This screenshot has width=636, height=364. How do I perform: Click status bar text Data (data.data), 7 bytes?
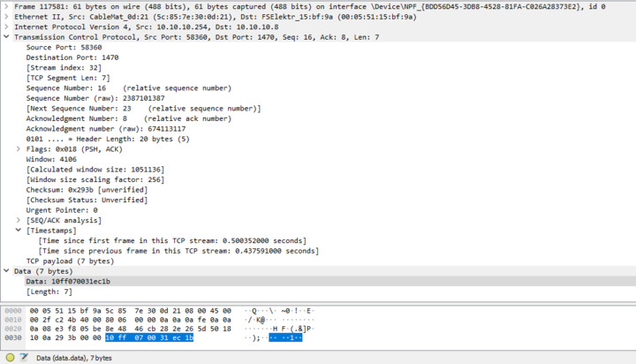74,358
